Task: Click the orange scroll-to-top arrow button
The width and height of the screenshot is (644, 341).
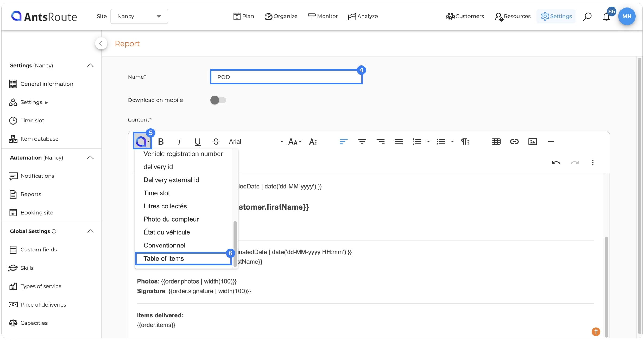Action: point(596,332)
